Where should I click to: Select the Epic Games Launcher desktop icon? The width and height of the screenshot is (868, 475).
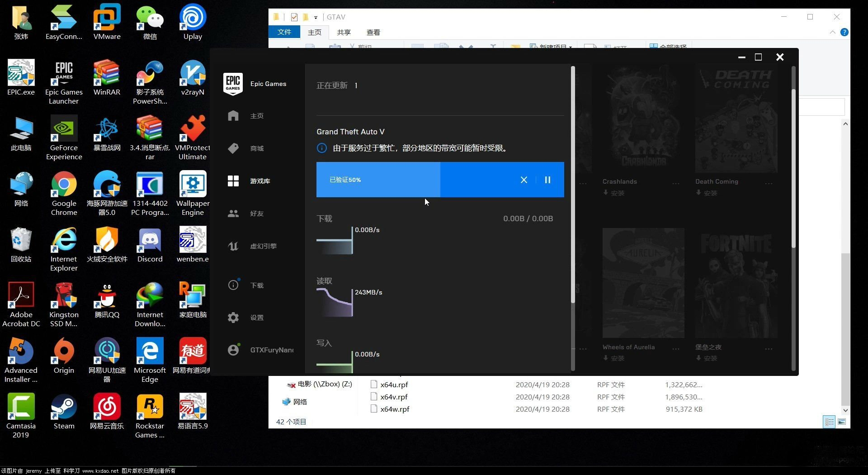click(x=64, y=82)
